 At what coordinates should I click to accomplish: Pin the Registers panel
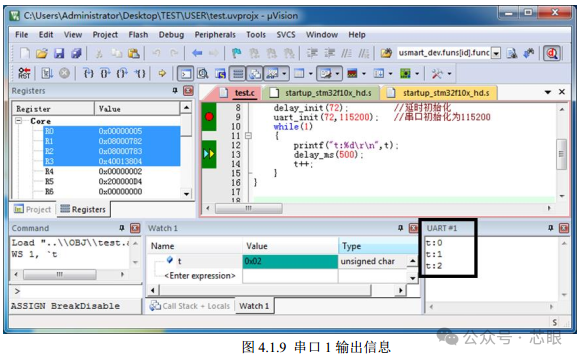pyautogui.click(x=175, y=91)
